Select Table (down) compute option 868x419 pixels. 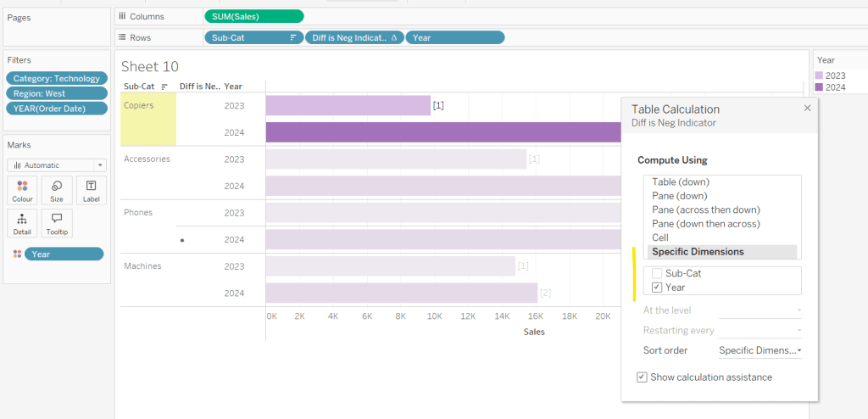pos(681,182)
